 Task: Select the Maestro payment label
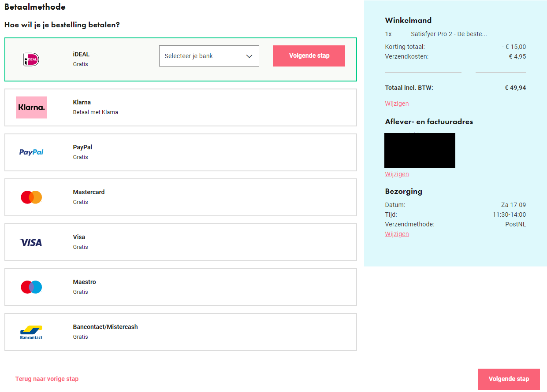(84, 282)
